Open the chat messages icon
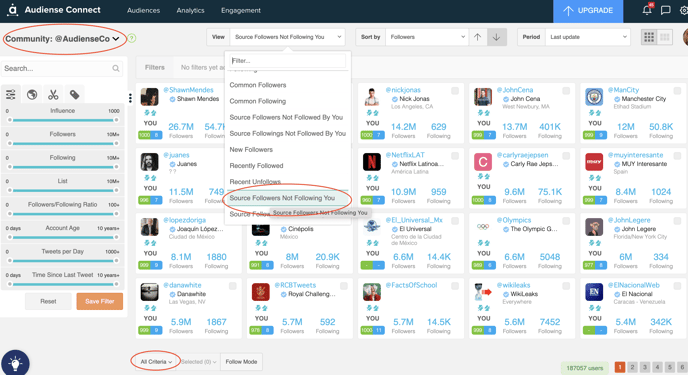688x375 pixels. tap(666, 10)
